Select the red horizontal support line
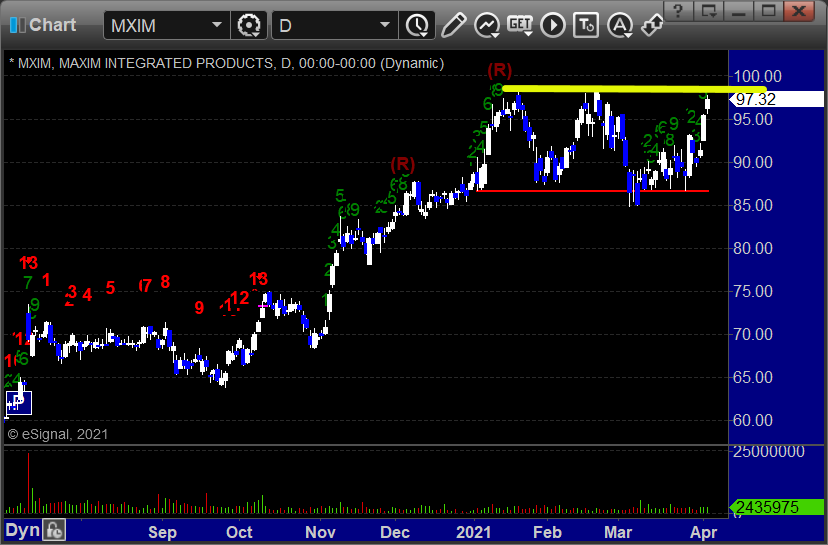The width and height of the screenshot is (828, 545). (x=592, y=191)
